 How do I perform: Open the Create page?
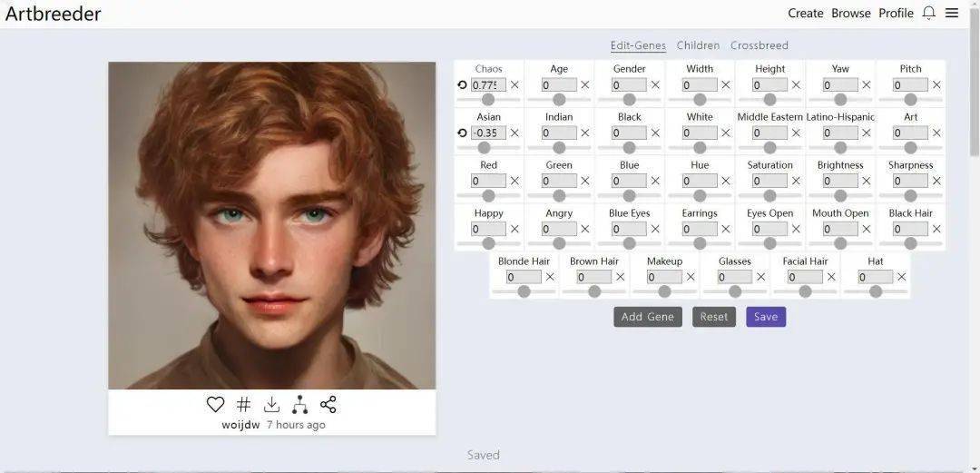pos(806,13)
